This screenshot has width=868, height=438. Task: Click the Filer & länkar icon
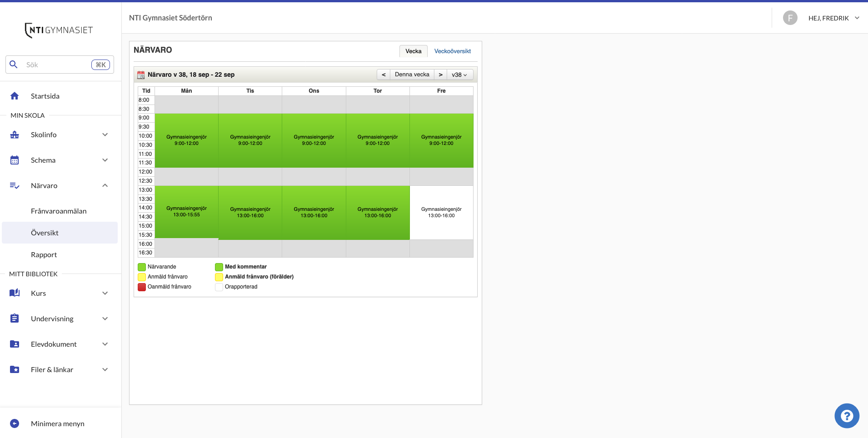(x=14, y=369)
